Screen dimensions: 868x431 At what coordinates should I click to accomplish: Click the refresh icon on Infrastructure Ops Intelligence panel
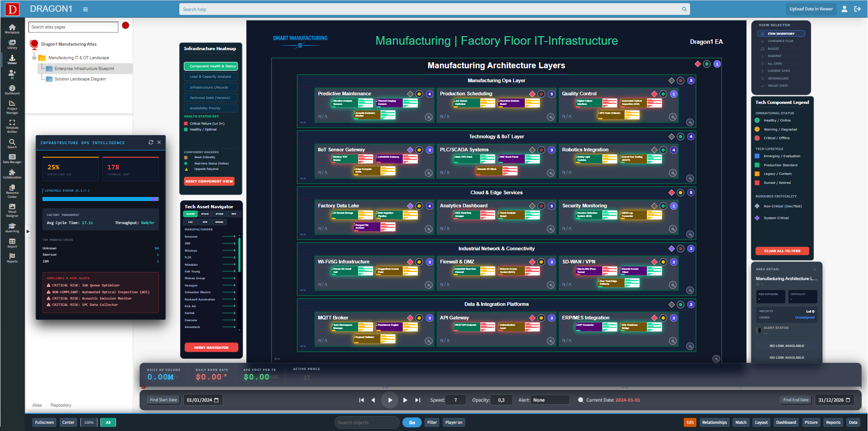(151, 142)
